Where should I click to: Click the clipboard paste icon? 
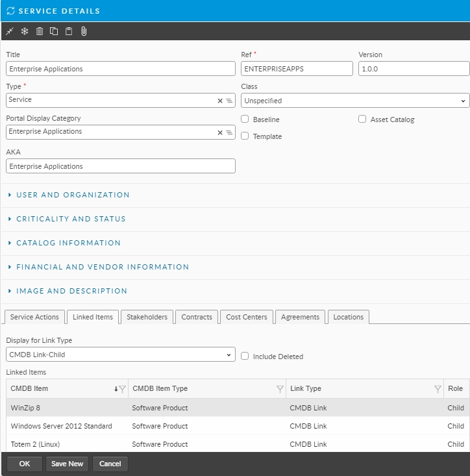(x=69, y=31)
